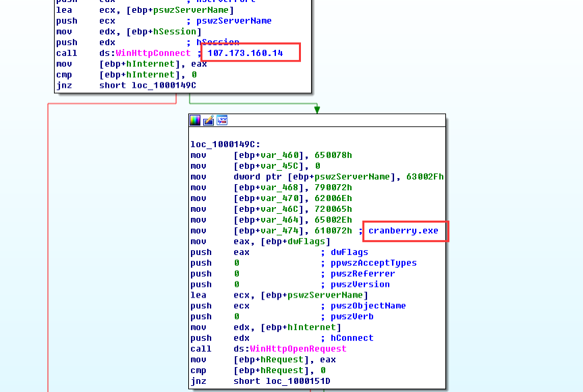Click 'dword ptr [ebp+pswzServerName]' operand
583x392 pixels.
pos(314,177)
